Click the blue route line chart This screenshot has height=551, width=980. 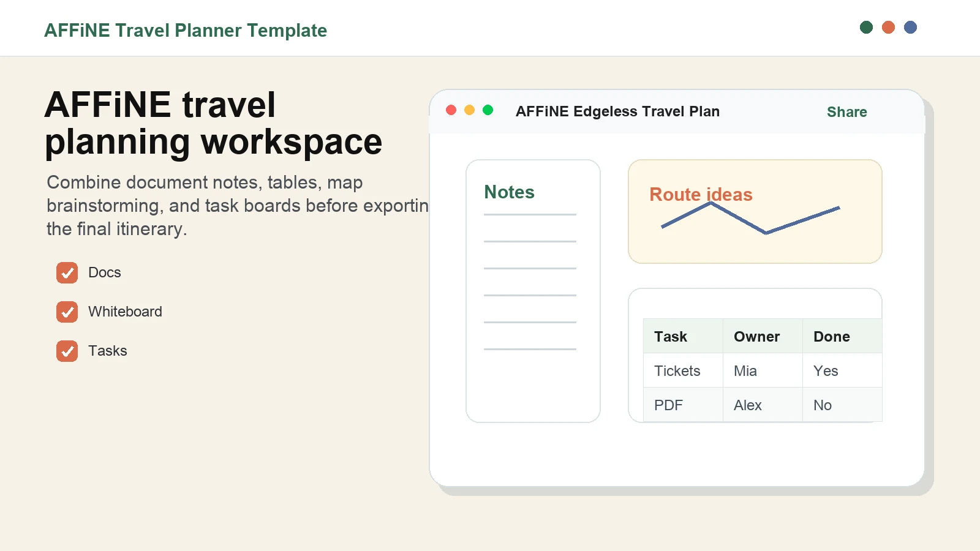(750, 218)
